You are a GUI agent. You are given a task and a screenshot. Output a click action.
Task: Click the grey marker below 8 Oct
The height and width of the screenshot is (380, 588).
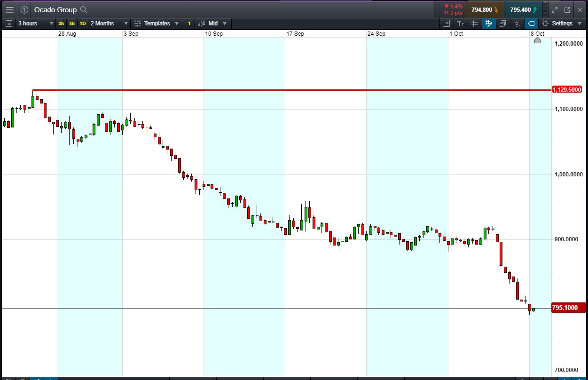(537, 40)
